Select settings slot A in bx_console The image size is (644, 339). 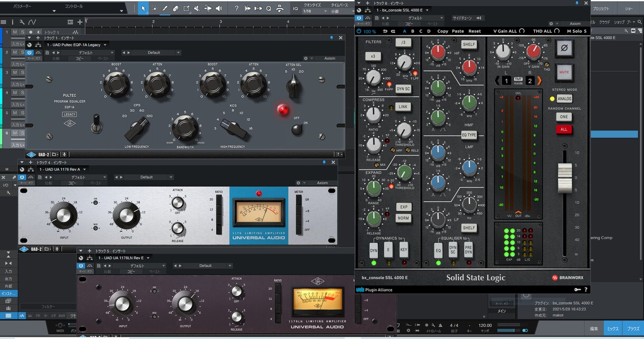[404, 31]
